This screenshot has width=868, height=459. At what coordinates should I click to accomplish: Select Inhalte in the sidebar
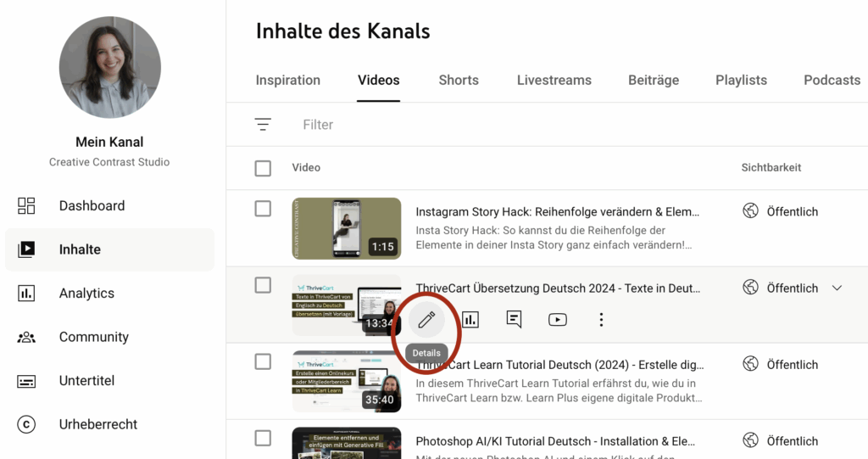pyautogui.click(x=109, y=249)
